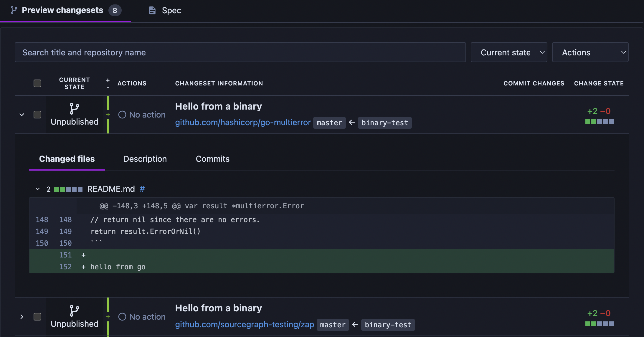
Task: Click the Unpublished branch icon in go-multierror row
Action: coord(74,108)
